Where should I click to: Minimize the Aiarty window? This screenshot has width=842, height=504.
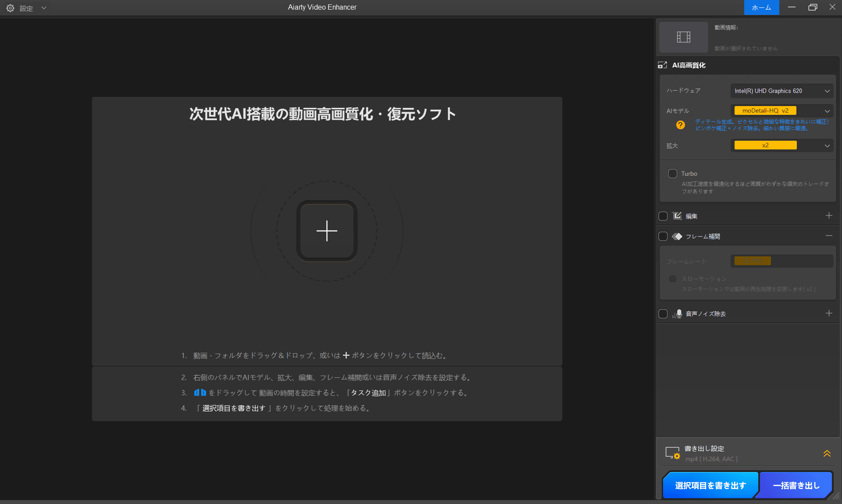click(x=792, y=7)
